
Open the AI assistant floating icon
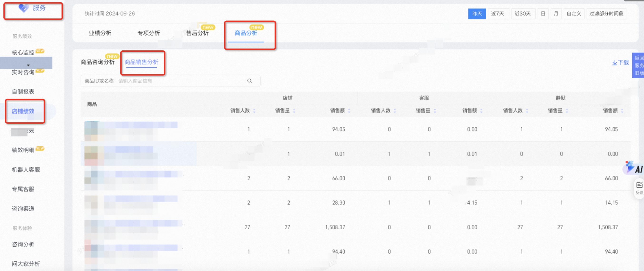[x=634, y=167]
